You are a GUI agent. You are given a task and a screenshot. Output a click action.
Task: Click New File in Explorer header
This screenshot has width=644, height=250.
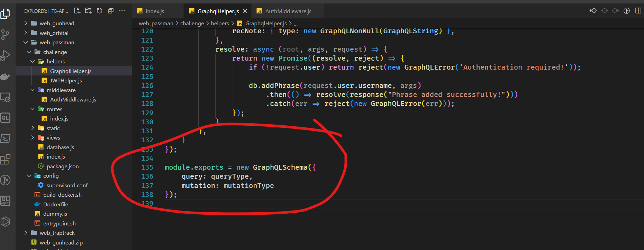click(x=77, y=11)
